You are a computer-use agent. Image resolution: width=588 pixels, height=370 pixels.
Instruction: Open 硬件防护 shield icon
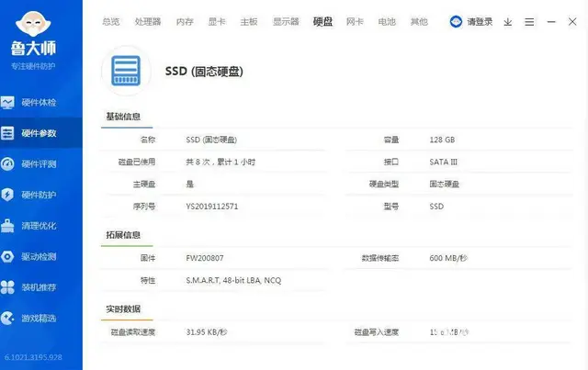coord(7,195)
